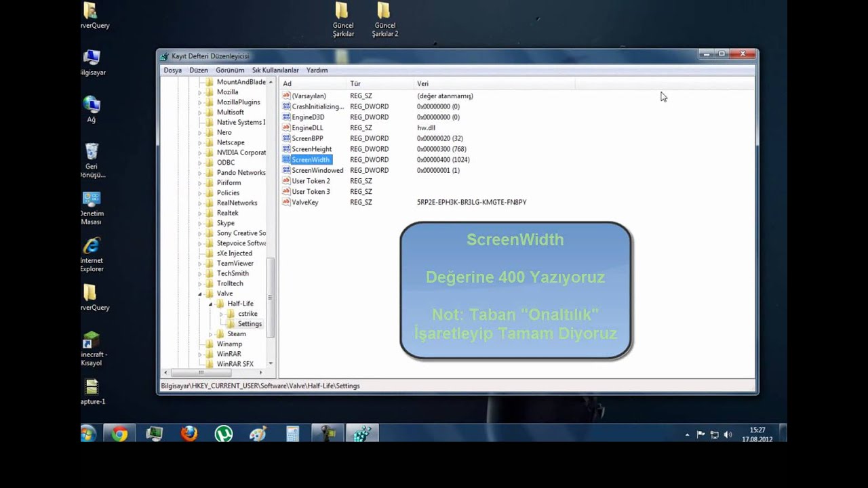Open the Görünüm menu

230,70
